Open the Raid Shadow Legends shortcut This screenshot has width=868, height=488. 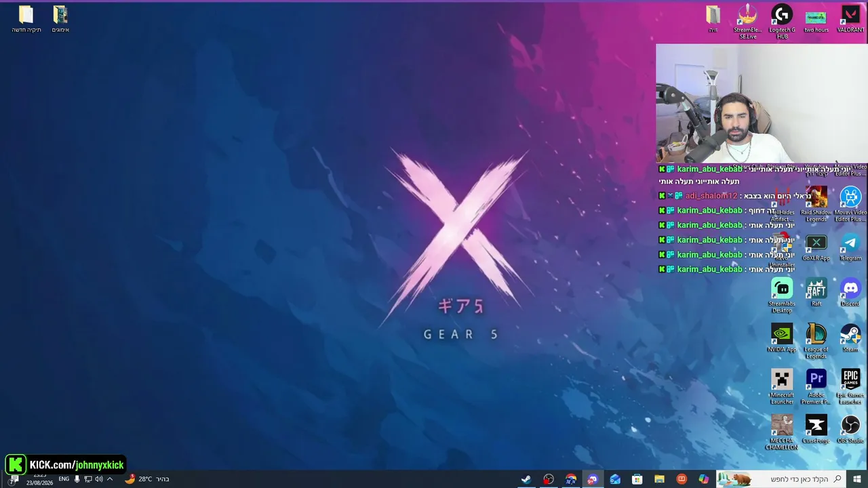tap(816, 204)
